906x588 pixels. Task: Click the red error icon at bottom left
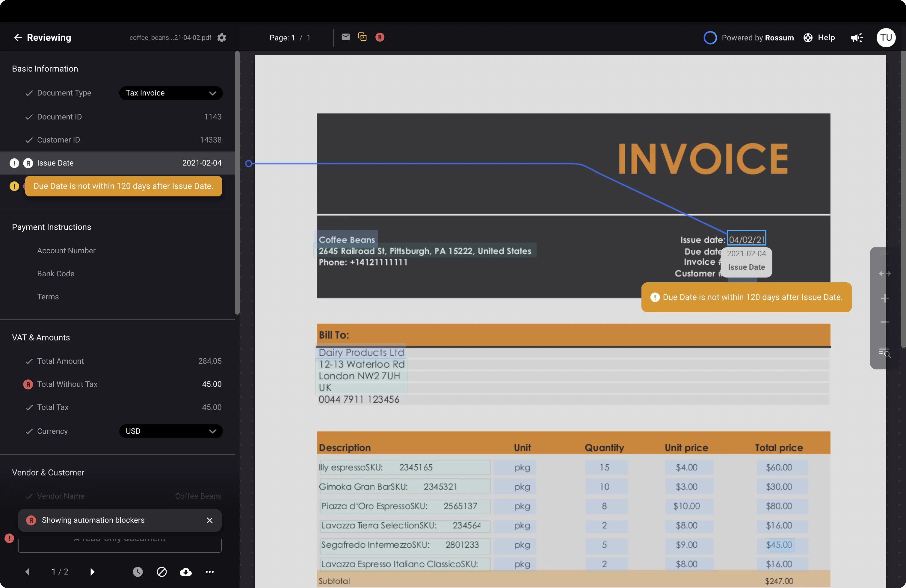tap(9, 538)
